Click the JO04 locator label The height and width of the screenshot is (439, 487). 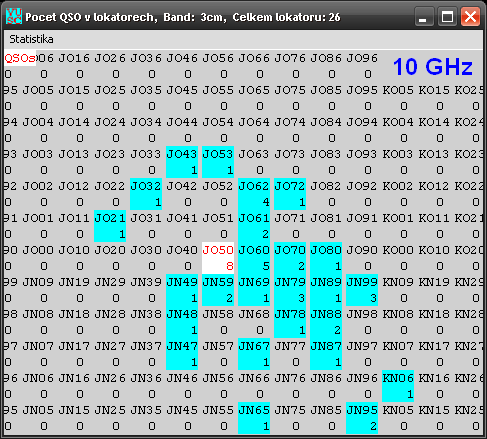click(x=38, y=122)
